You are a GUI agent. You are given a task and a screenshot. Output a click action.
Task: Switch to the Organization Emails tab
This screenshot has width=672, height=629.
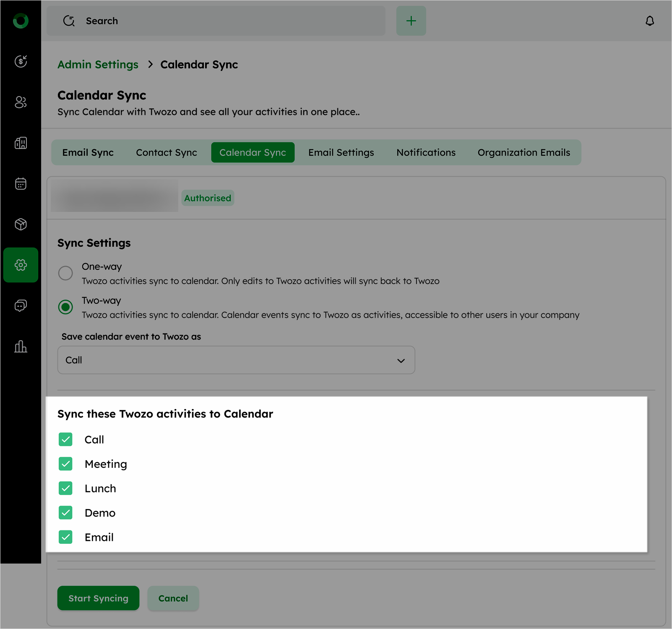[x=524, y=152]
